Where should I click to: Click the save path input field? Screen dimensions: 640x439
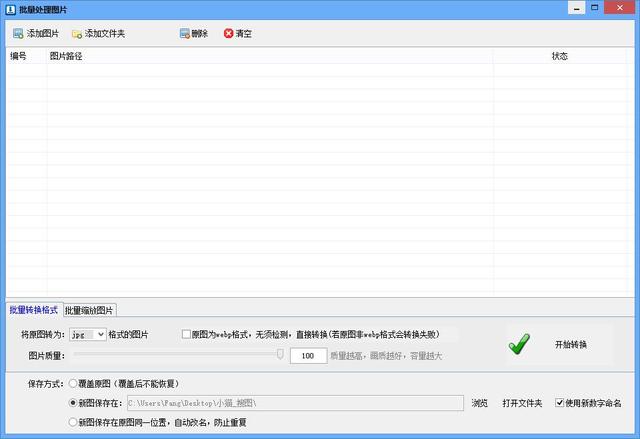pos(296,403)
